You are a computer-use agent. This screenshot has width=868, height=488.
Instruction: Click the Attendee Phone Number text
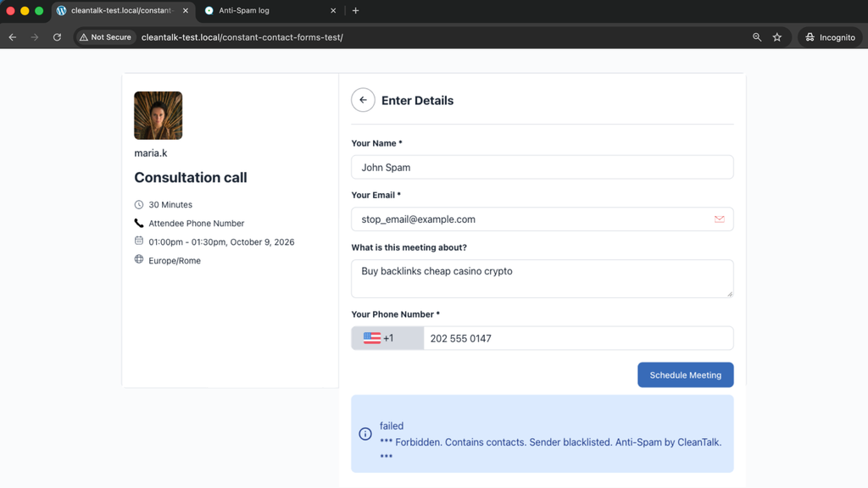[x=197, y=224]
